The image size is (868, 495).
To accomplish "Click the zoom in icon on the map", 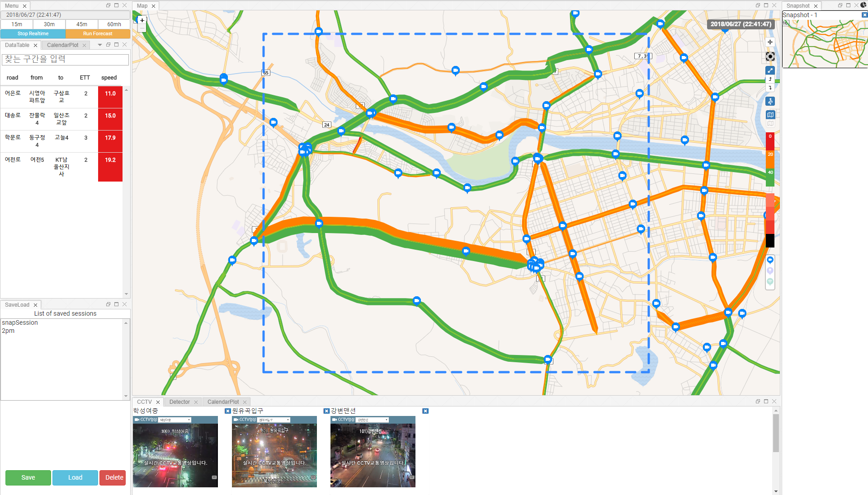I will [142, 20].
